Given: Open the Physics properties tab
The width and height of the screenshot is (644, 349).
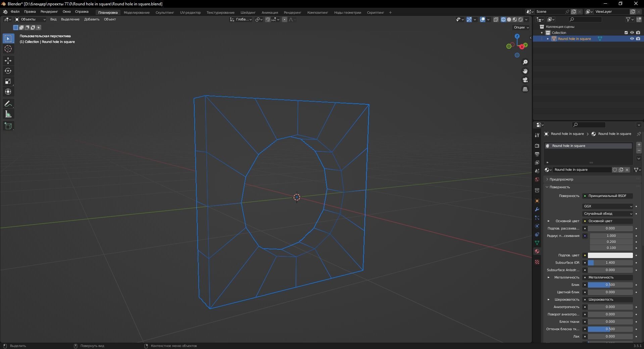Looking at the screenshot, I should (x=537, y=226).
